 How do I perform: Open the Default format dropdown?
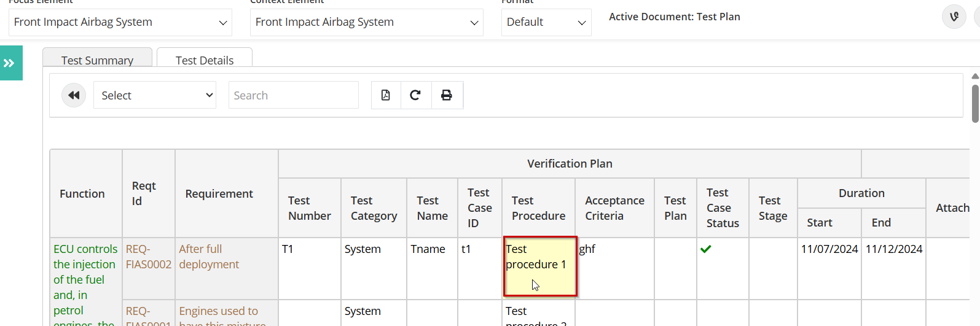(546, 22)
